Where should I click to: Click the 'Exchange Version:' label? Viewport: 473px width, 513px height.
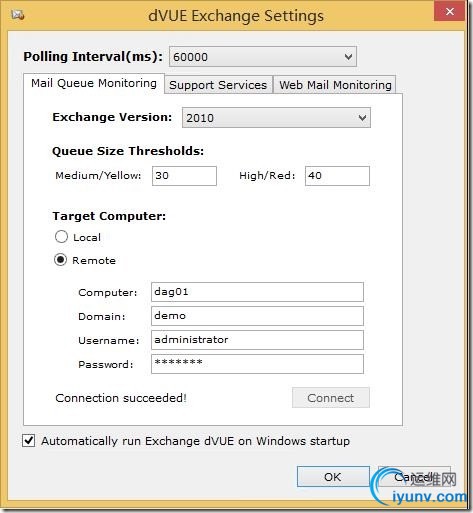tap(112, 117)
